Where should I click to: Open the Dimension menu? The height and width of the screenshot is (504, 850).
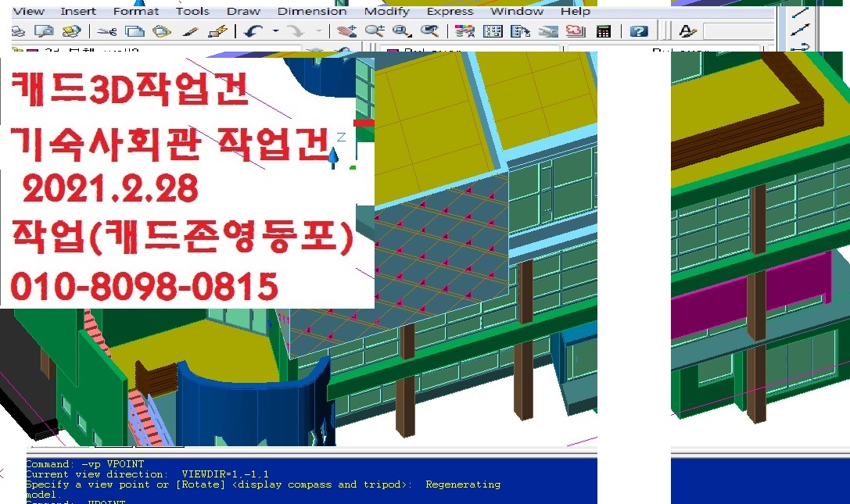[x=312, y=12]
